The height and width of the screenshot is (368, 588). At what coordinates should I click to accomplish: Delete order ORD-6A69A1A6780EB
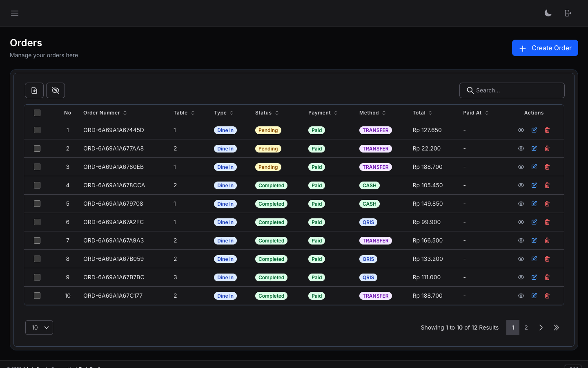point(547,167)
